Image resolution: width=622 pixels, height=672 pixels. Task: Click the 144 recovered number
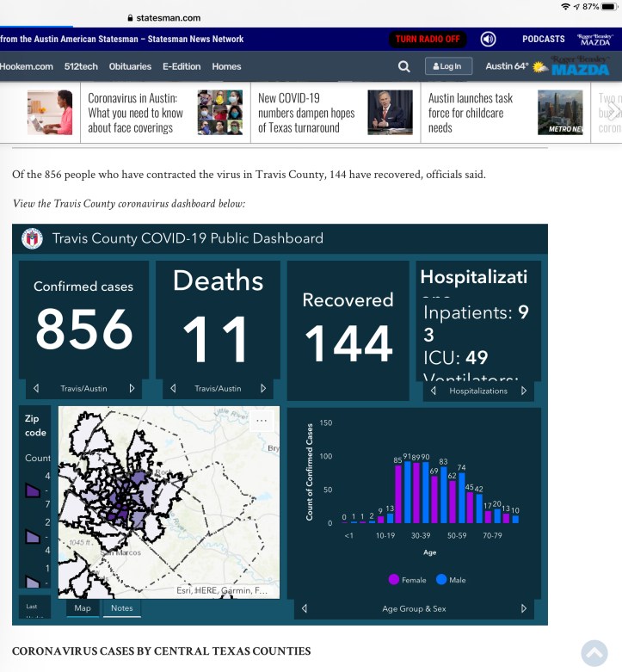348,342
